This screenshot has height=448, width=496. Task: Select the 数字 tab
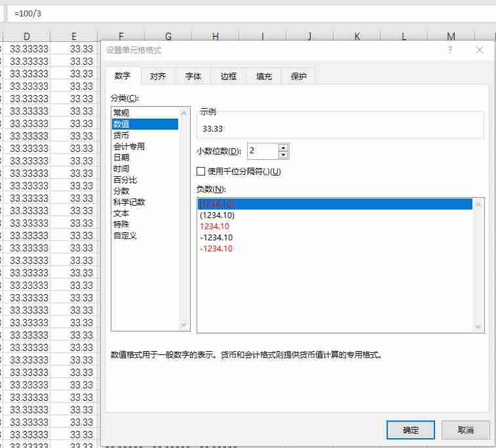123,75
